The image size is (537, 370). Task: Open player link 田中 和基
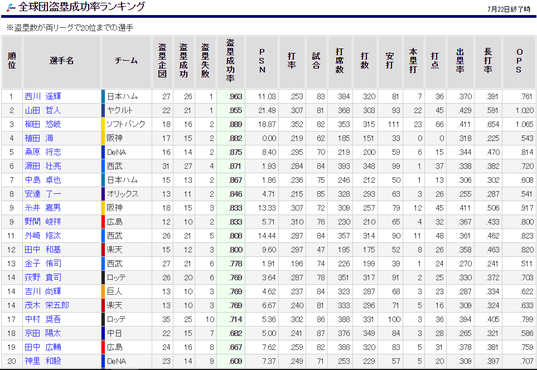(x=43, y=250)
